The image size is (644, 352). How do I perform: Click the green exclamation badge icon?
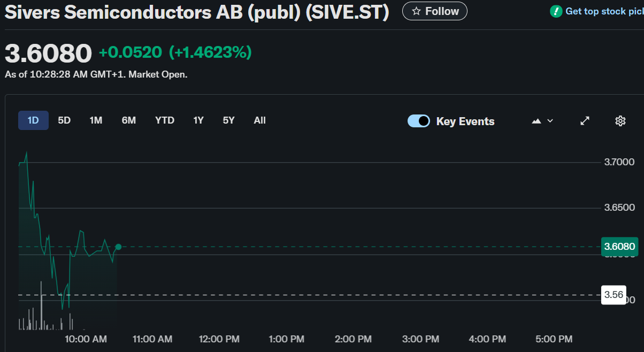point(556,11)
